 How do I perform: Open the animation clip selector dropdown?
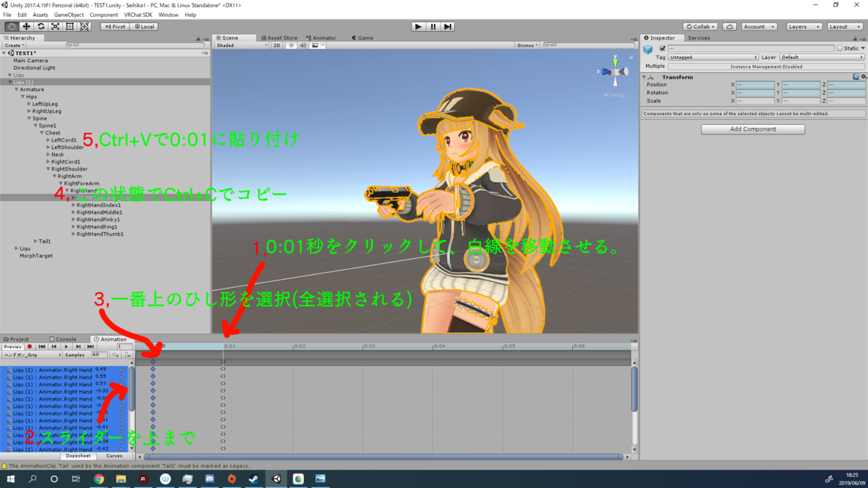point(33,355)
